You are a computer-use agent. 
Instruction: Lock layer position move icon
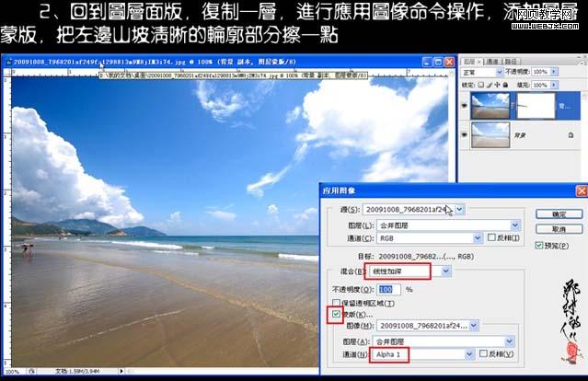(x=497, y=85)
